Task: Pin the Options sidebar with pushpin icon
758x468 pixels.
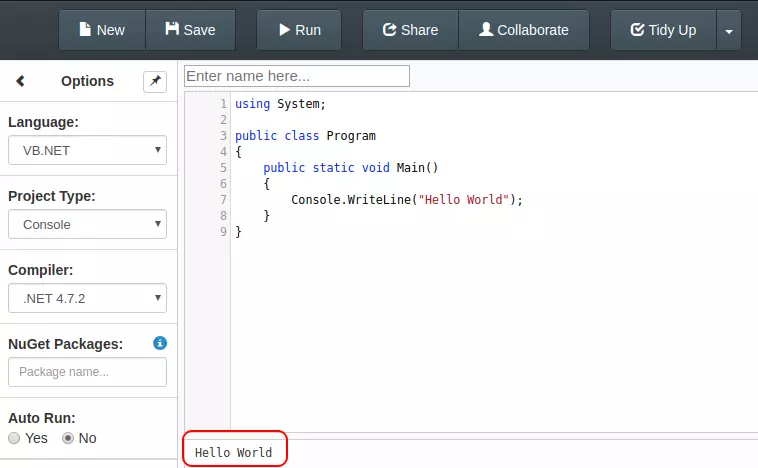Action: pos(154,82)
